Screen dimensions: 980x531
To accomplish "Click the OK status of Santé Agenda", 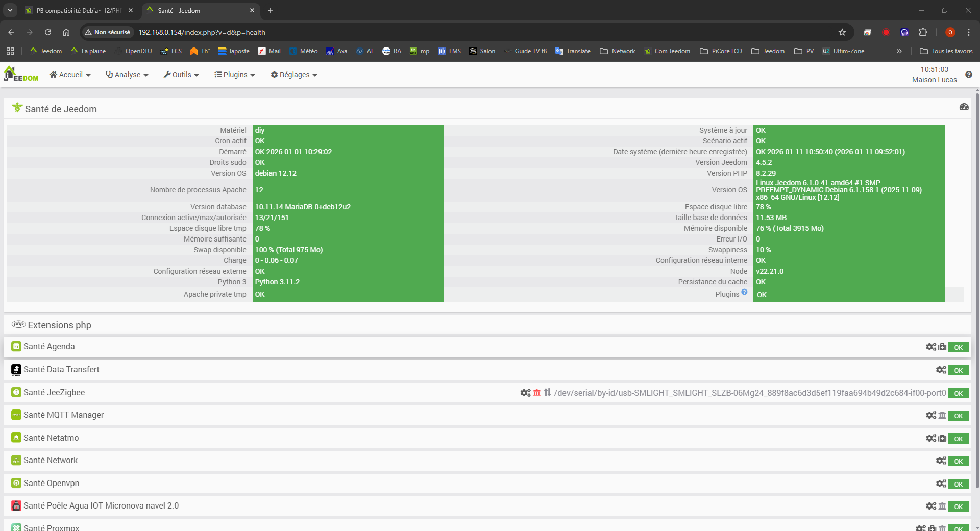I will click(x=959, y=347).
